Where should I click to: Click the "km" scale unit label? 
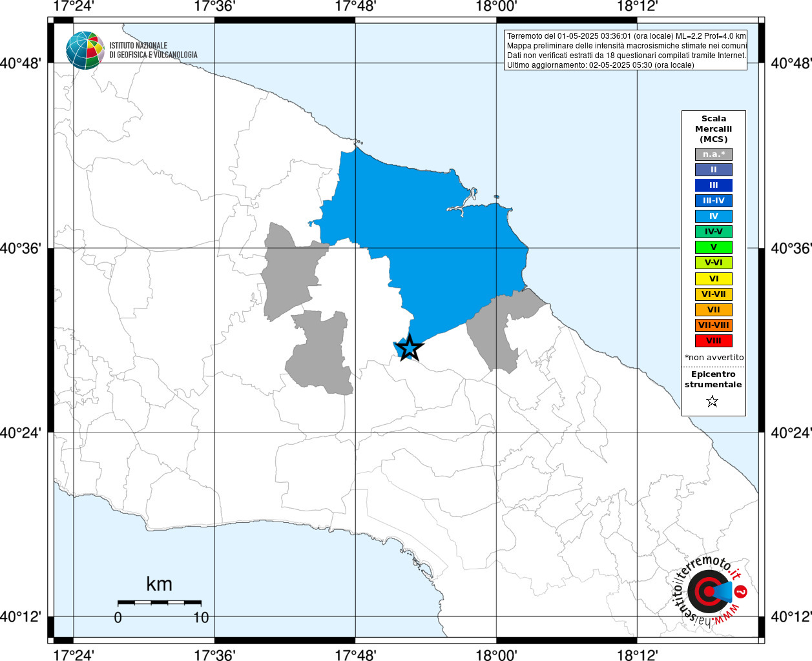click(159, 584)
